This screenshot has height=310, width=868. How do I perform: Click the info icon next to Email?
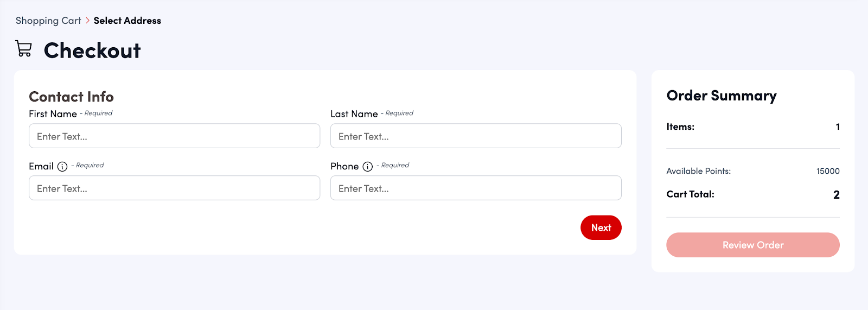coord(62,167)
